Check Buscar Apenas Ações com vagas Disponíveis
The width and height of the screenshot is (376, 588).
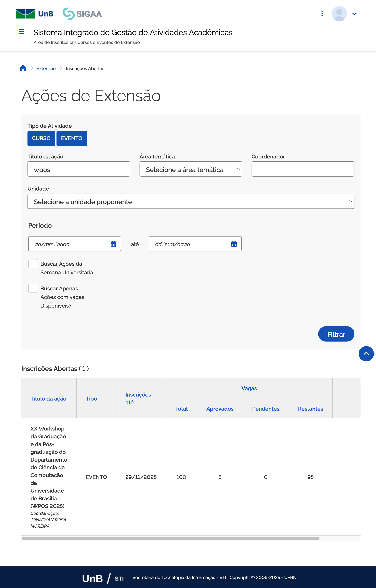pos(33,288)
